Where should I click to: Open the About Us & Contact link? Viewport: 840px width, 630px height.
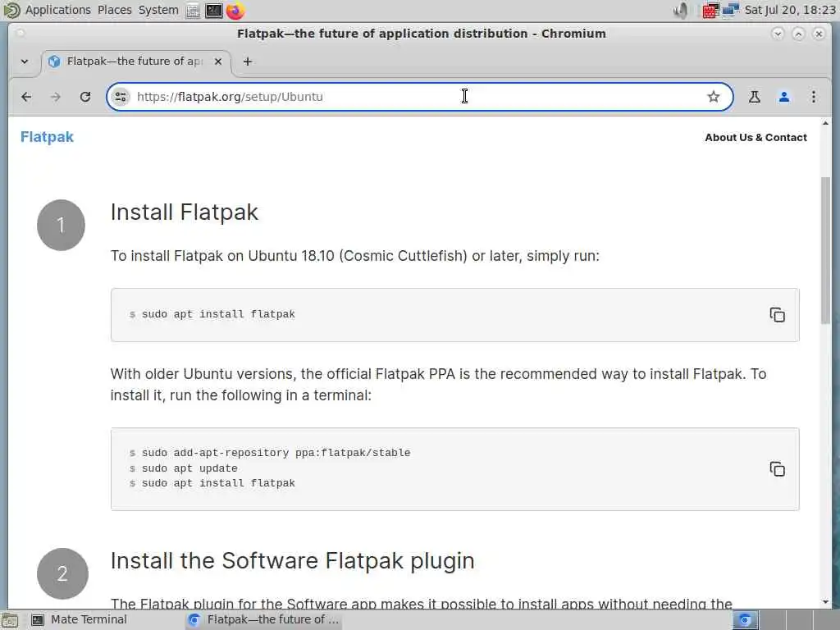tap(756, 138)
